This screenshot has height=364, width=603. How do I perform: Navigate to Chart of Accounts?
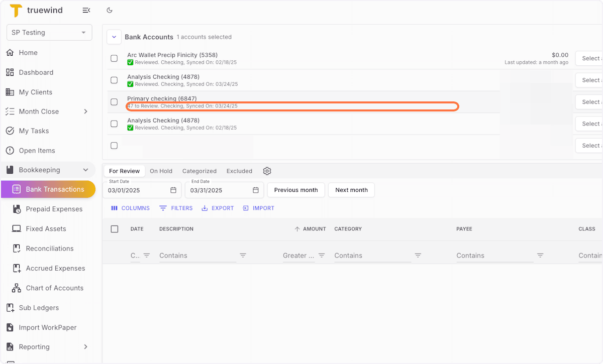pos(55,288)
